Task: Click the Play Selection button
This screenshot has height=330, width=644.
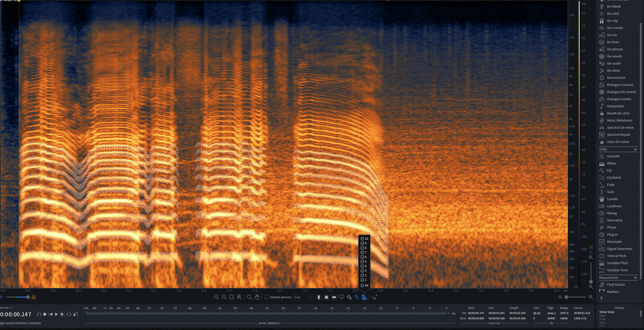Action: [63, 314]
